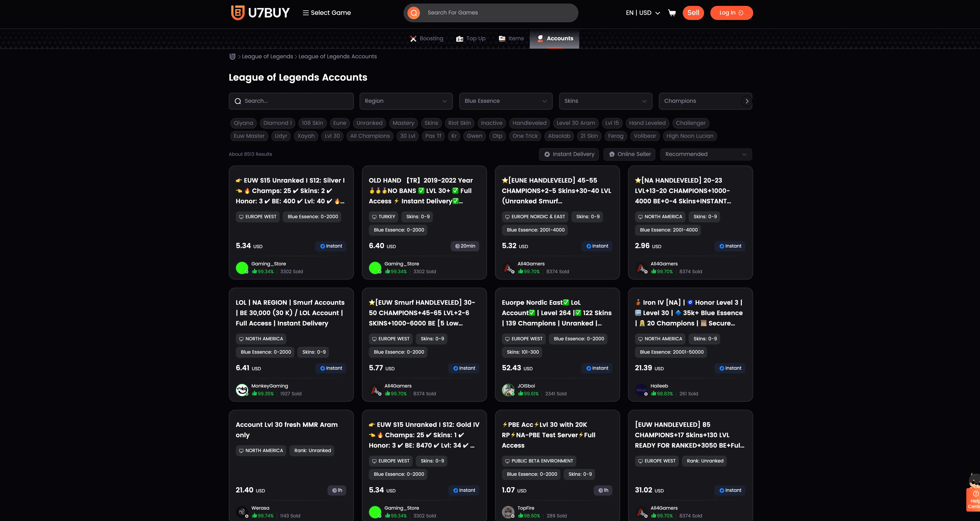Click the MonkeyGaming seller avatar
Viewport: 980px width, 521px height.
(x=242, y=390)
